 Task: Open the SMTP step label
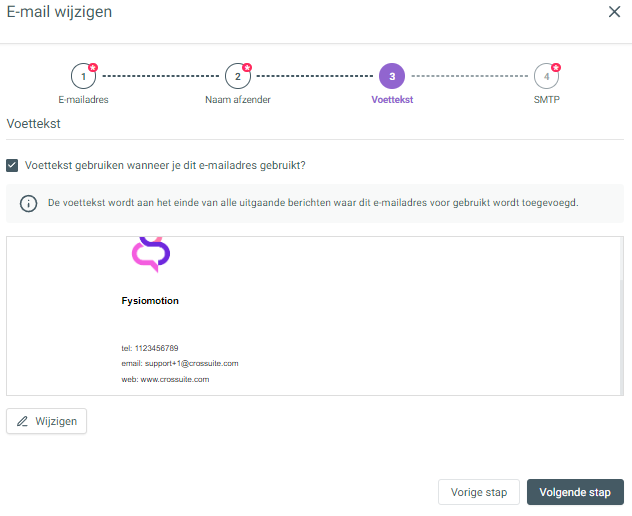coord(547,100)
